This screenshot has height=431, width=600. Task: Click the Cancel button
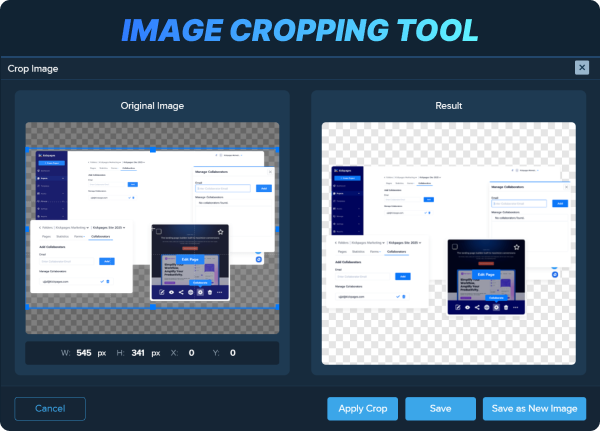pos(50,408)
